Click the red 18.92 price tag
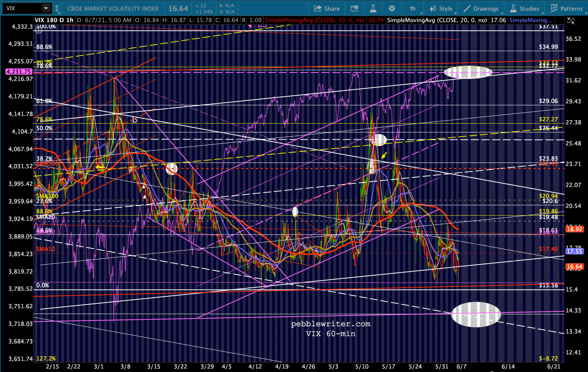The image size is (588, 372). [574, 229]
